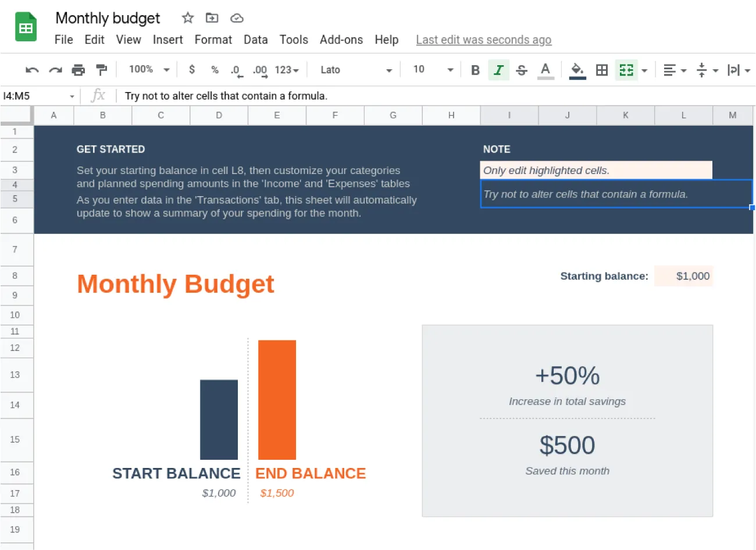Apply borders to selection
Screen dimensions: 756x550
coord(601,69)
